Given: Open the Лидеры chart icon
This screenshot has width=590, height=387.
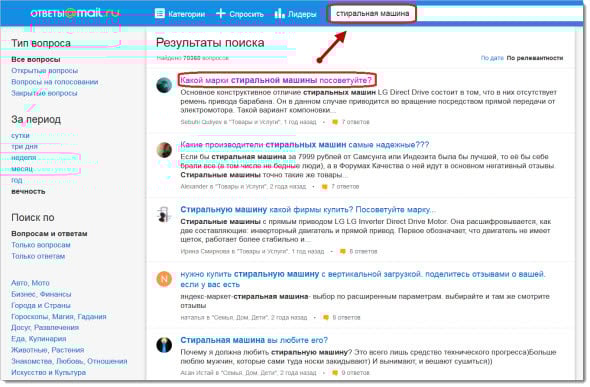Looking at the screenshot, I should [280, 14].
